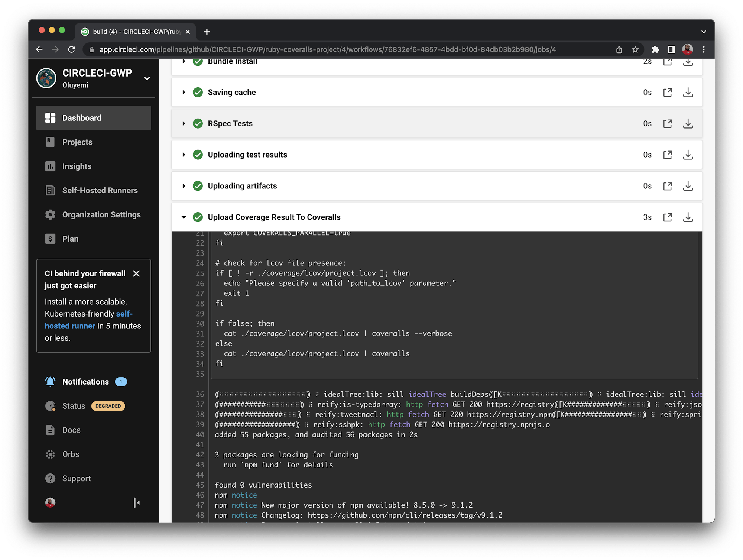Click the DEGRADED status badge
743x560 pixels.
point(108,406)
